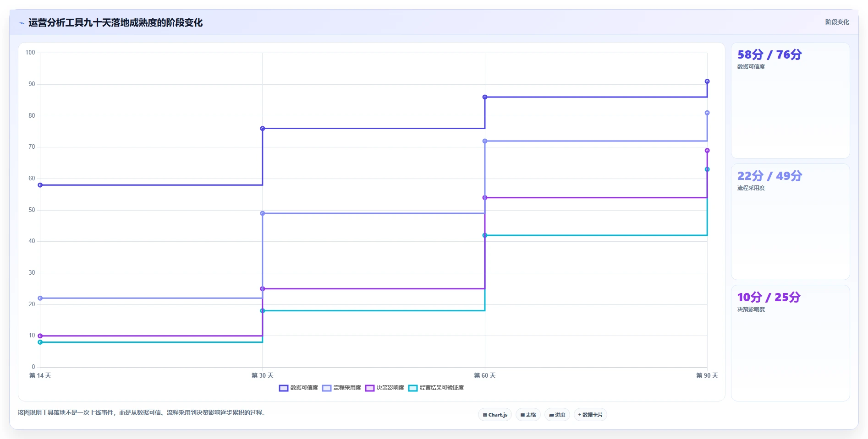Toggle 流程采用度 legend swatch
Screen dimensions: 868x439
click(327, 388)
